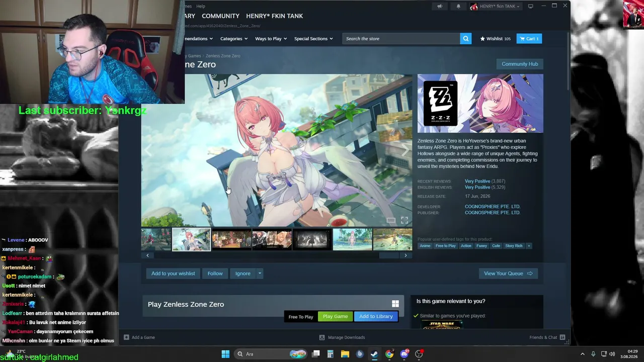The width and height of the screenshot is (644, 362).
Task: Open Steam announcements megaphone icon
Action: click(x=440, y=6)
